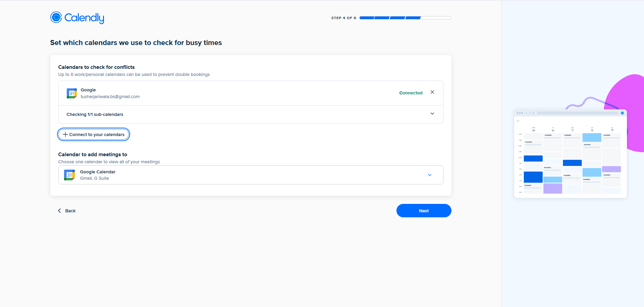This screenshot has height=307, width=644.
Task: Click the step 4 of 6 progress bar
Action: 405,17
